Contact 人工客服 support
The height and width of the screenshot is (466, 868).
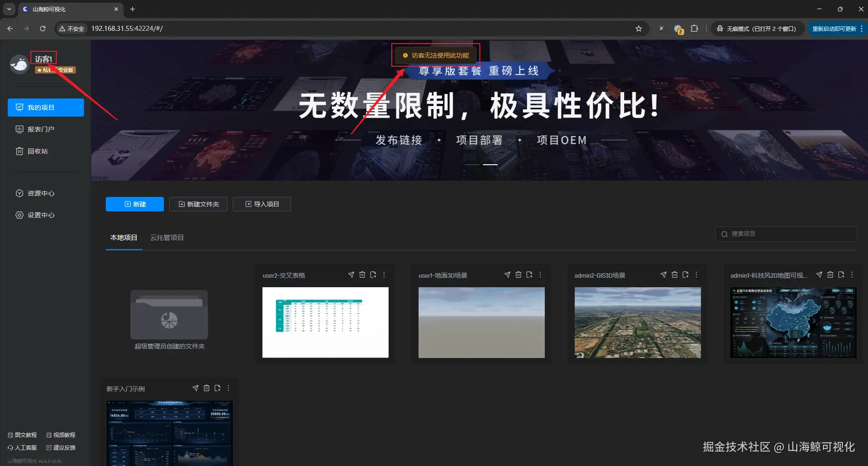pos(22,447)
